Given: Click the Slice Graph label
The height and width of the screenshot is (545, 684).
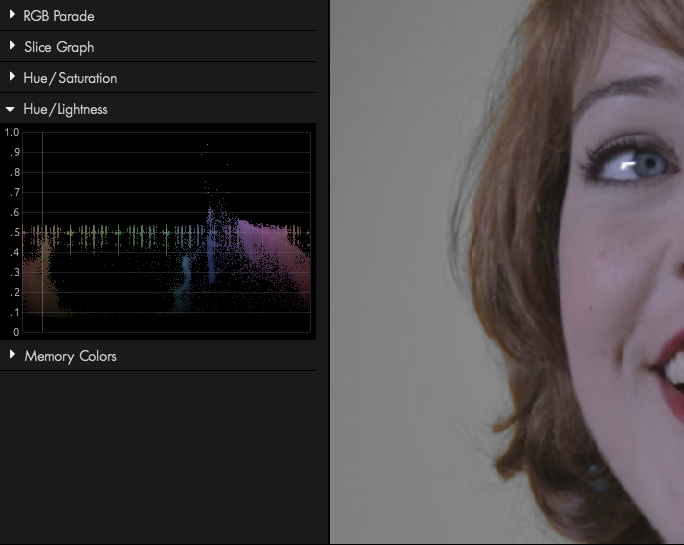Looking at the screenshot, I should click(59, 47).
